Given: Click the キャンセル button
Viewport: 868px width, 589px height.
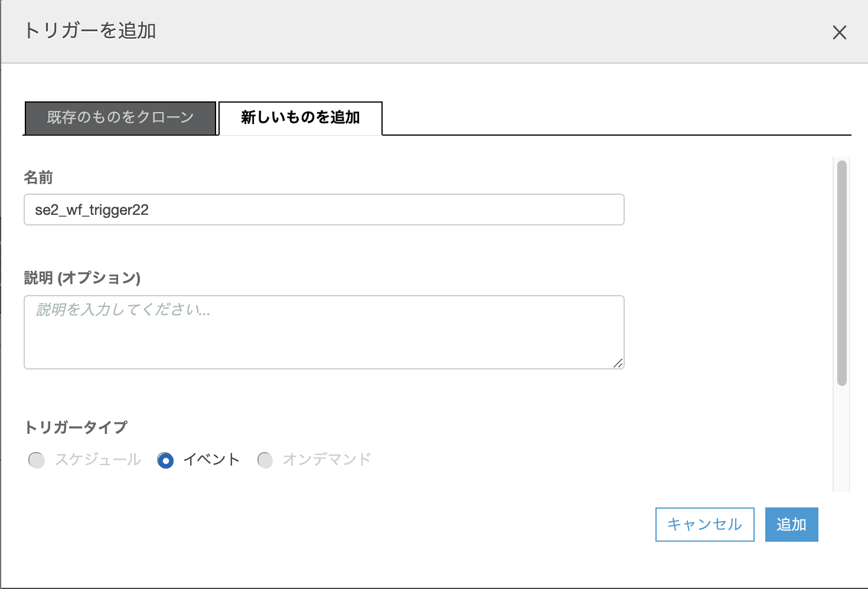Looking at the screenshot, I should (704, 524).
